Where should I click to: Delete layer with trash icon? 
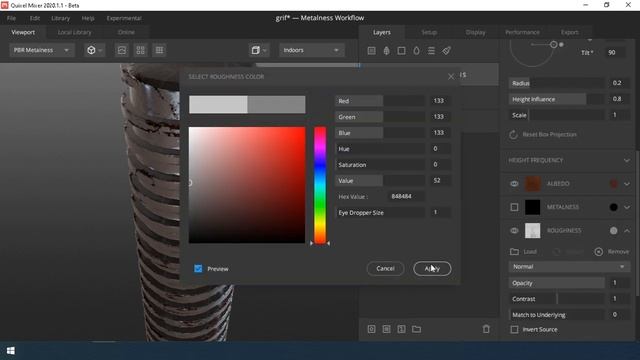486,329
